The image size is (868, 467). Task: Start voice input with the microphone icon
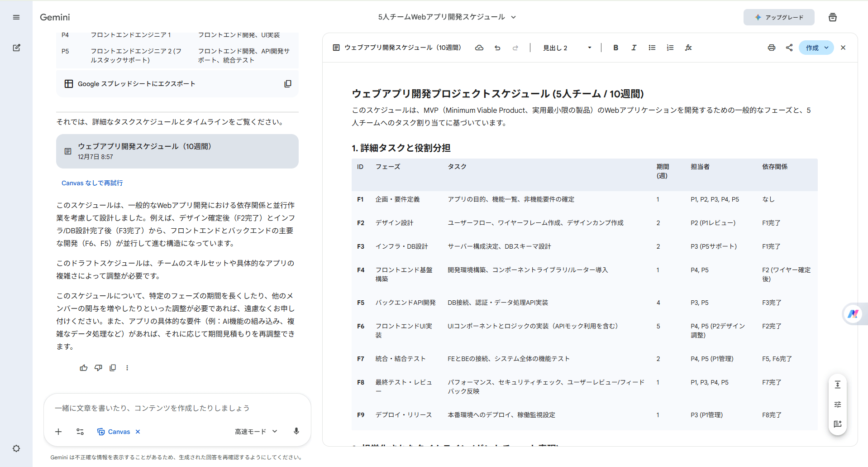click(296, 432)
